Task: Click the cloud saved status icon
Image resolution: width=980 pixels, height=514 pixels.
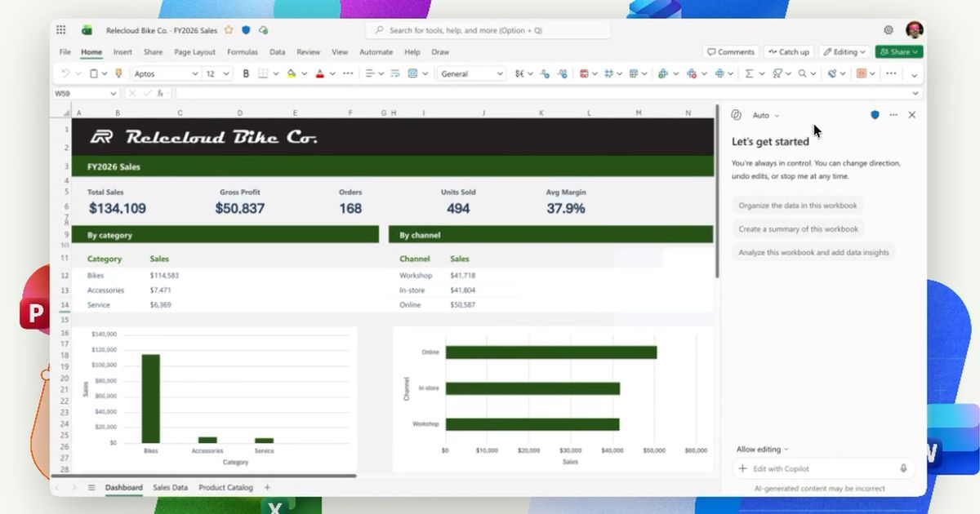Action: [x=263, y=30]
